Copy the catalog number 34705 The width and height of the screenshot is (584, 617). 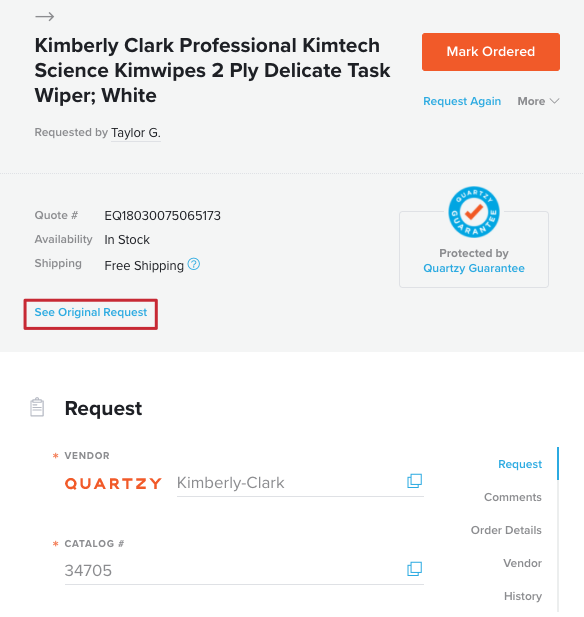pos(414,569)
